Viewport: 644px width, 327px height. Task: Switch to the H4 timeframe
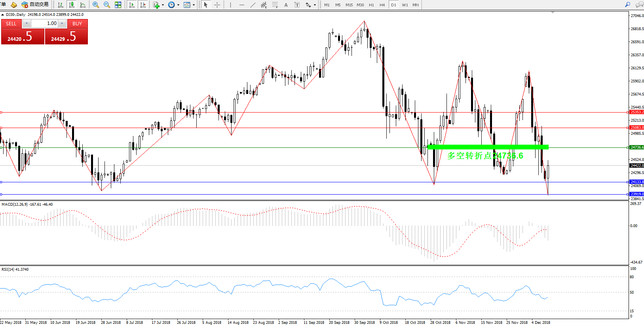382,5
